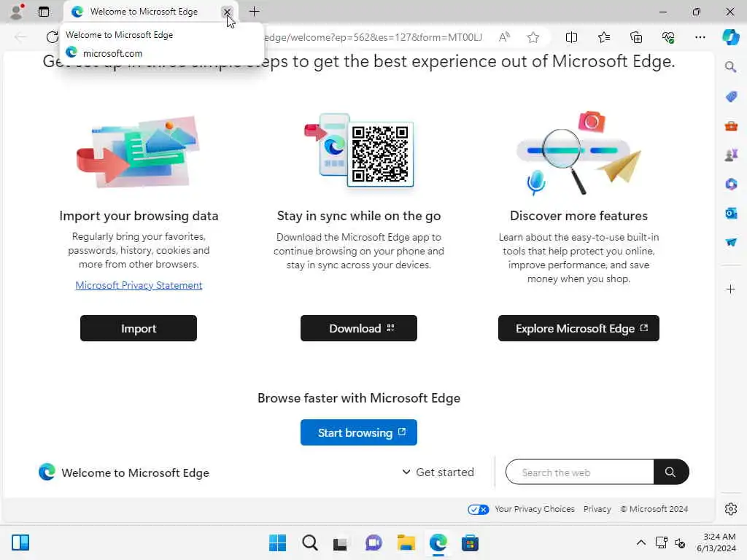
Task: Open Microsoft Privacy Statement link
Action: coord(139,285)
